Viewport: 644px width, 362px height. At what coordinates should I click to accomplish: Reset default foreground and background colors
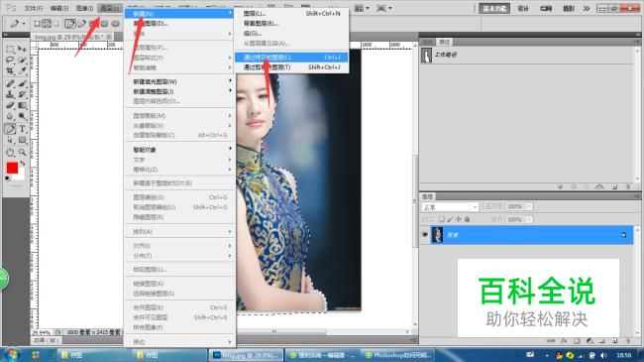tap(7, 179)
